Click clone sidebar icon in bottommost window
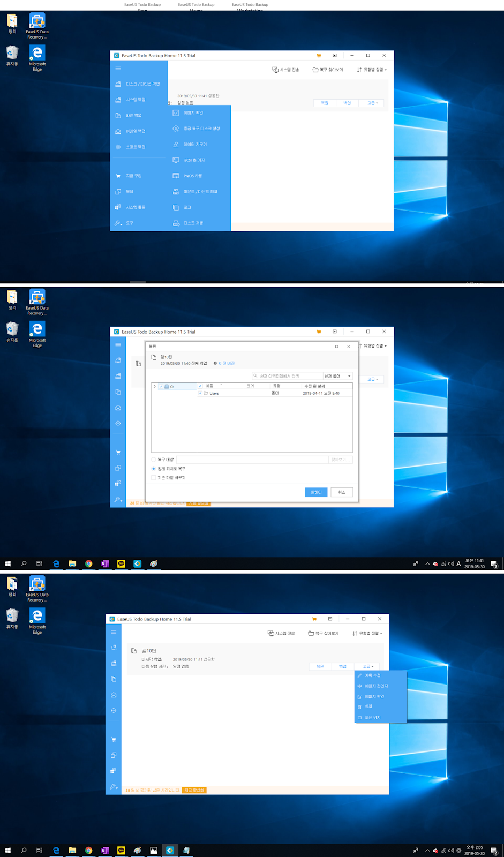Viewport: 504px width, 857px height. click(x=114, y=755)
